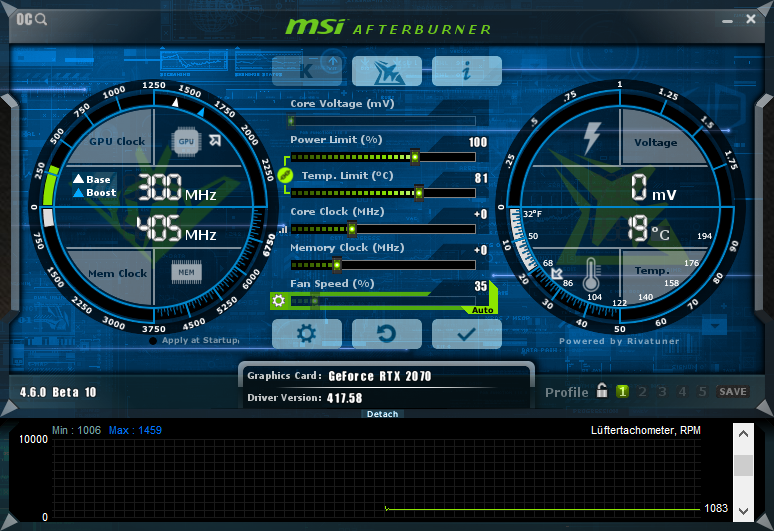This screenshot has width=774, height=531.
Task: Click Detach to undock the monitor
Action: (383, 414)
